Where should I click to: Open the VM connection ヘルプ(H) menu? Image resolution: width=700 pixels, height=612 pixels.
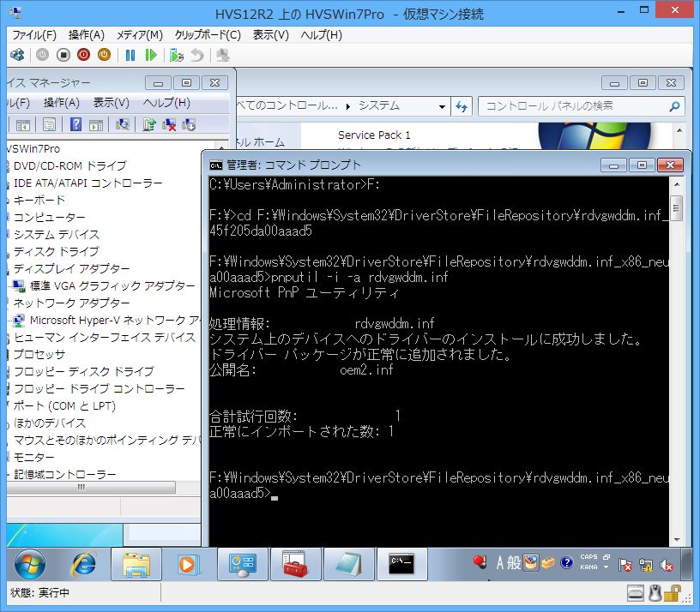tap(322, 35)
